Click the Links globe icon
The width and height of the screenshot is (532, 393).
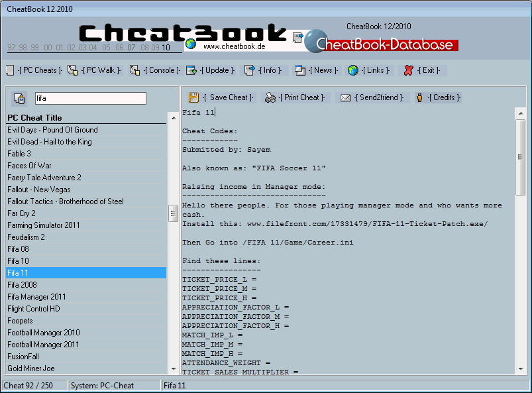[353, 71]
